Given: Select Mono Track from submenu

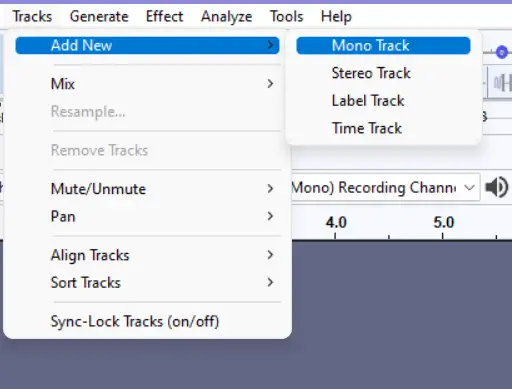Looking at the screenshot, I should [x=383, y=45].
